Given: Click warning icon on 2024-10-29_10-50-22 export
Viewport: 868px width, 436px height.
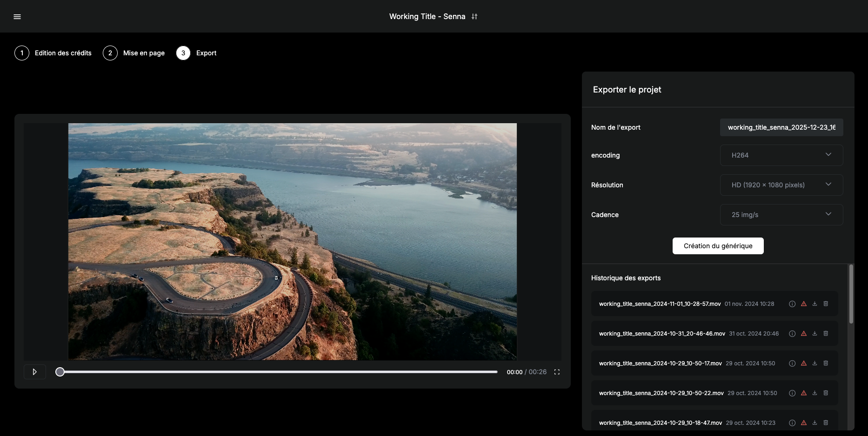Looking at the screenshot, I should coord(803,393).
